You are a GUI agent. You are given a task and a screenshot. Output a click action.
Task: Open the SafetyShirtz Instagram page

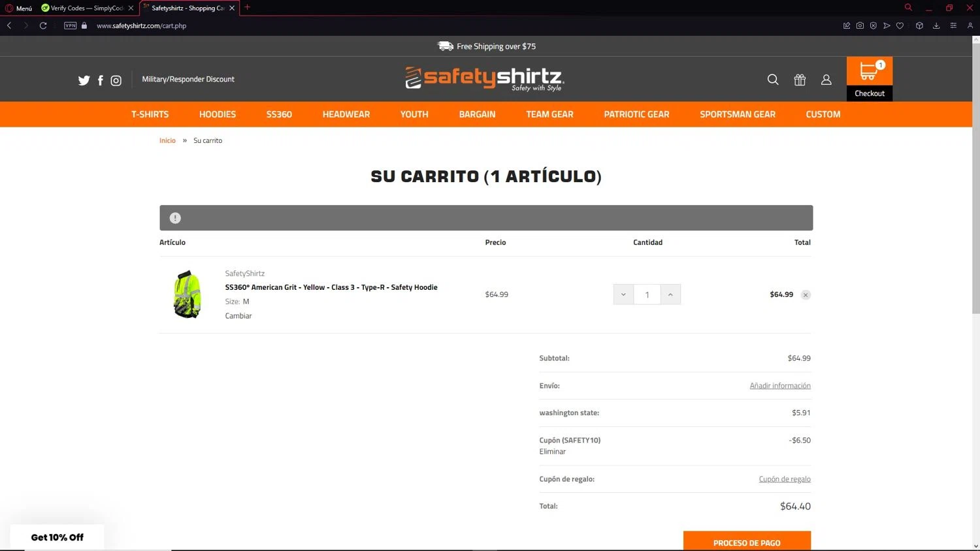[x=116, y=80]
